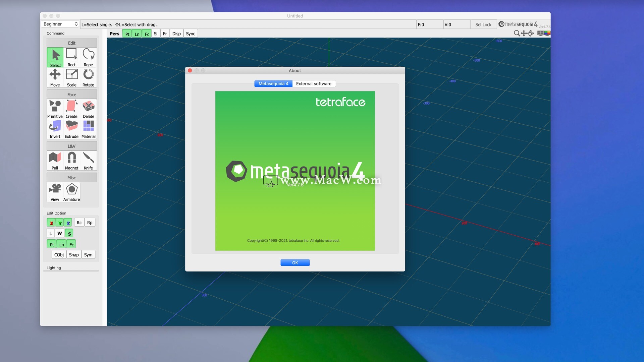Toggle Pt in Edit Option panel
Viewport: 644px width, 362px height.
click(x=52, y=244)
